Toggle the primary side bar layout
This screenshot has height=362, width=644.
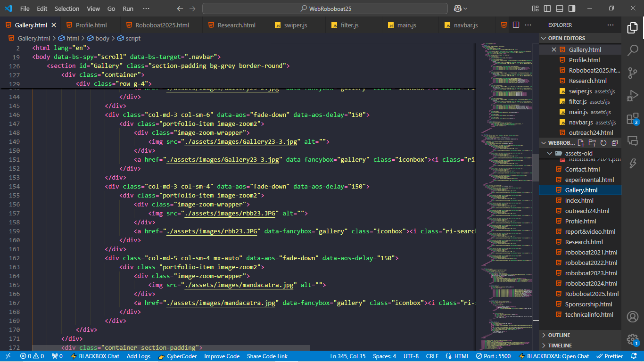point(547,8)
